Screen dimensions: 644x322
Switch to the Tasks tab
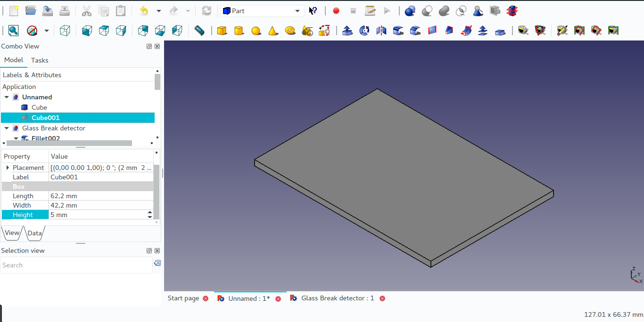point(40,60)
